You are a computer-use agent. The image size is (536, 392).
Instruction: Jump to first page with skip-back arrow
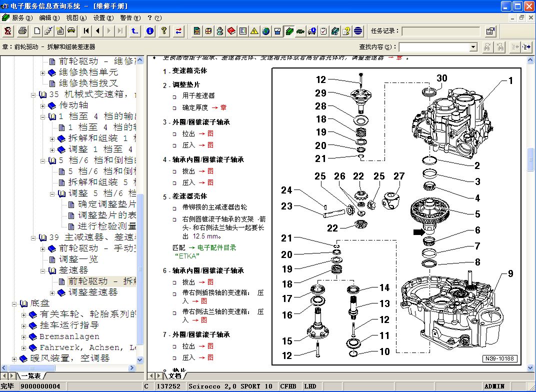pos(86,31)
